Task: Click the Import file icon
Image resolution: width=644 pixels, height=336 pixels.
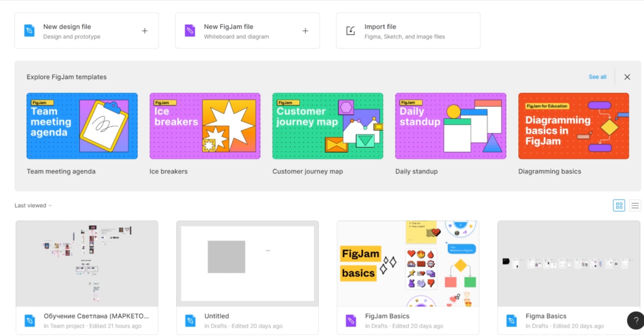Action: pyautogui.click(x=350, y=31)
